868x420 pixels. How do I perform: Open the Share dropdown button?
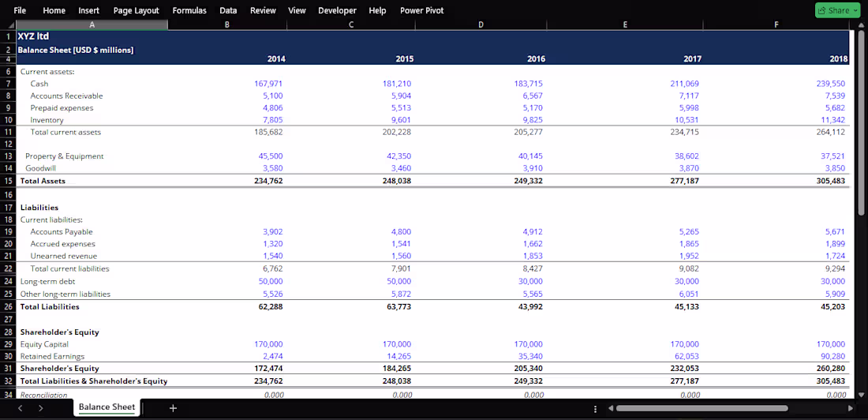pos(837,10)
